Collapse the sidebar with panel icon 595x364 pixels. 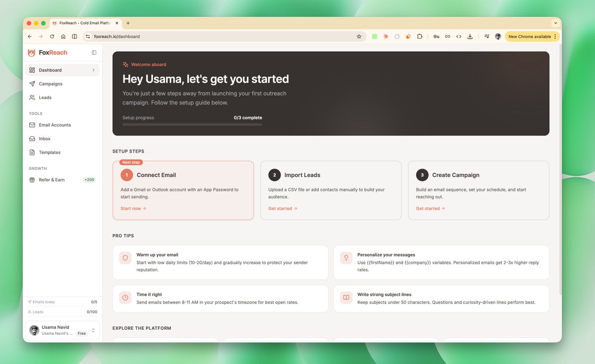click(94, 53)
